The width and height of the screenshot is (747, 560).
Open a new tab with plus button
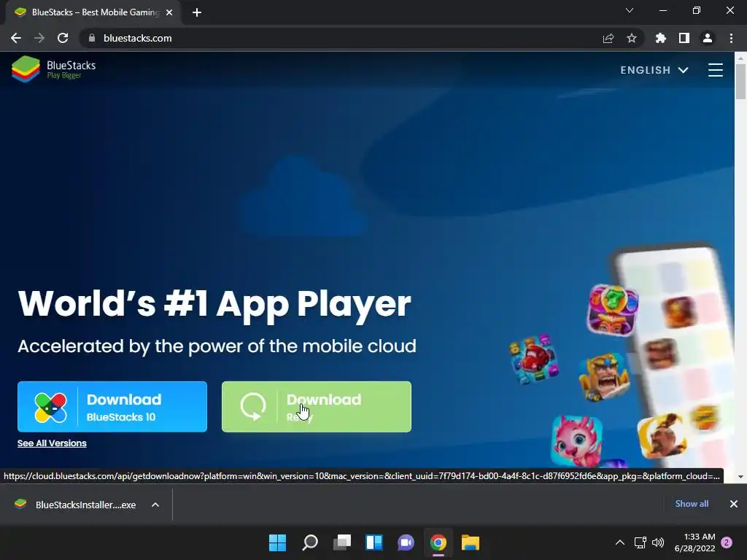click(197, 12)
